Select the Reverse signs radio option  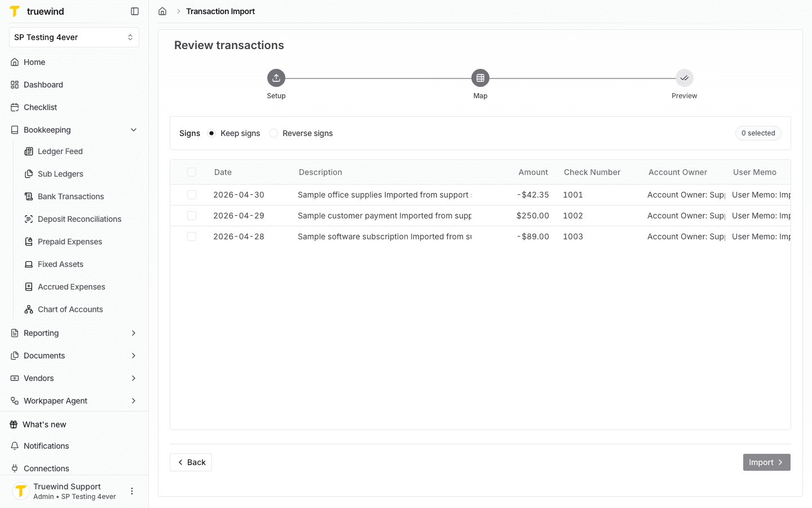pyautogui.click(x=273, y=133)
